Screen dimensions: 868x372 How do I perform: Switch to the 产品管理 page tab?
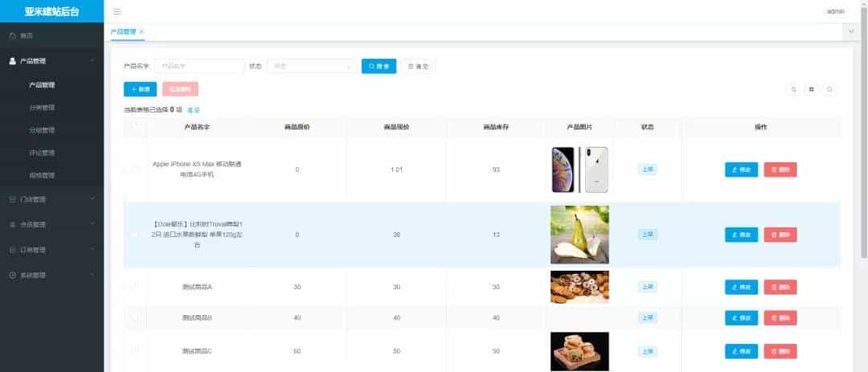[123, 32]
